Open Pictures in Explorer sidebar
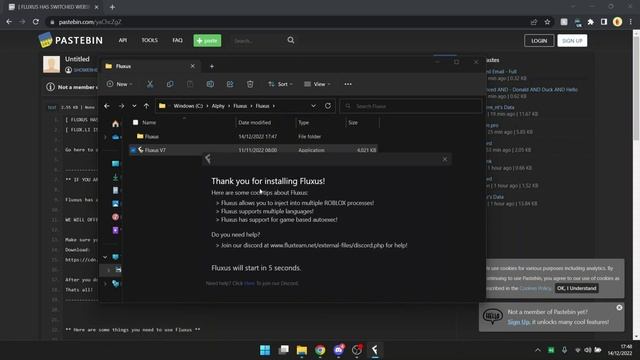 point(116,203)
